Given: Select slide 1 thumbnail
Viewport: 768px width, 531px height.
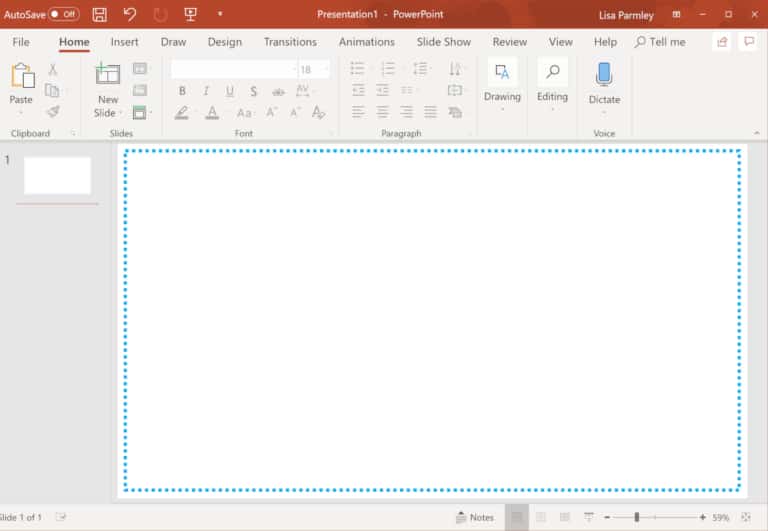Looking at the screenshot, I should point(57,175).
